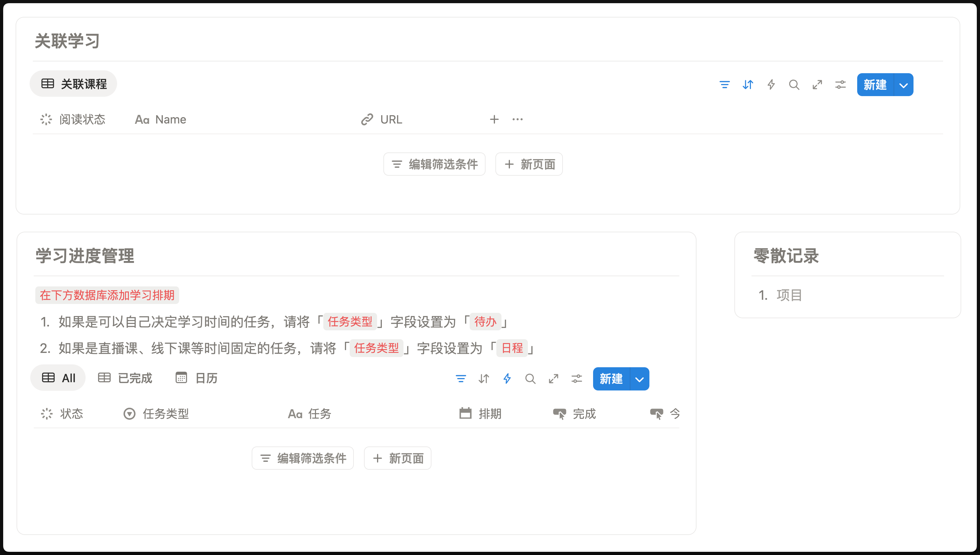Expand dropdown arrow beside top 新建 button
The width and height of the screenshot is (980, 555).
tap(903, 85)
